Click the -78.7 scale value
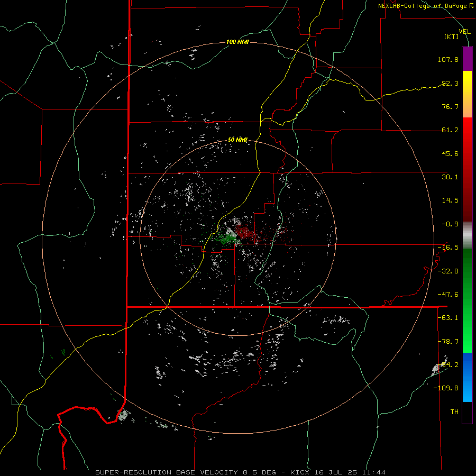476x476 pixels. 448,342
